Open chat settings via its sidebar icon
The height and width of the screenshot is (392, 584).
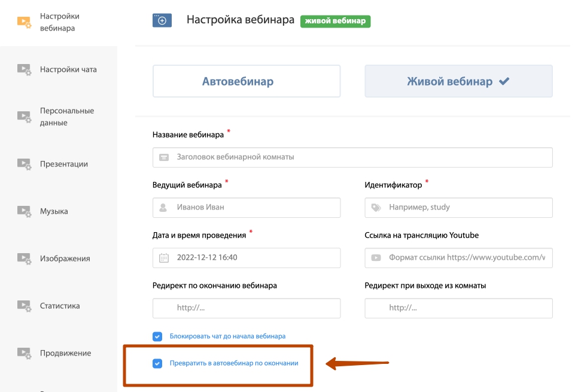(24, 69)
